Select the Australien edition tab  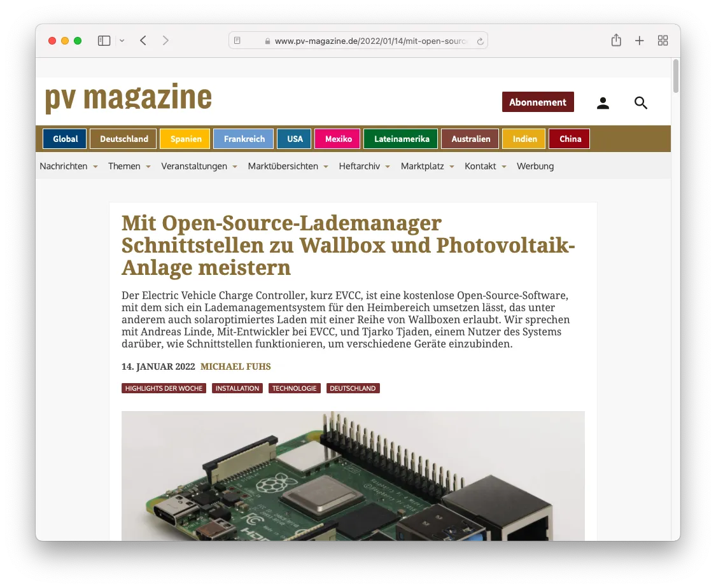click(470, 139)
